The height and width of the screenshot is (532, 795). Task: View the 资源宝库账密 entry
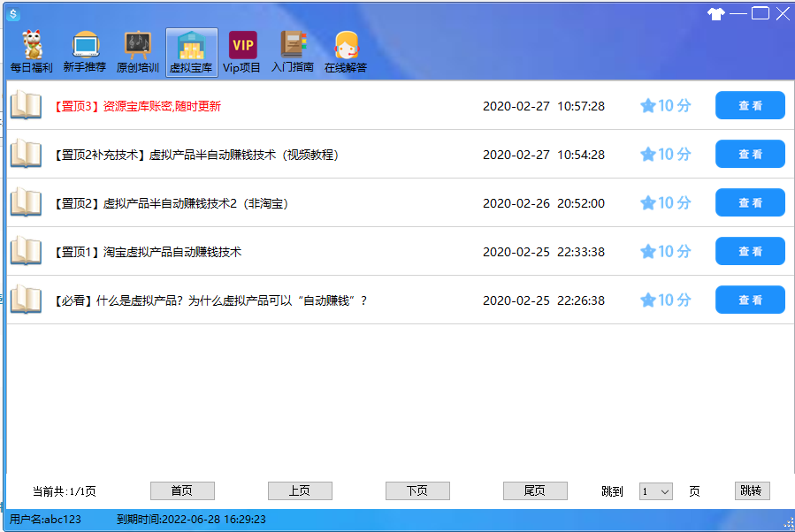click(x=750, y=106)
